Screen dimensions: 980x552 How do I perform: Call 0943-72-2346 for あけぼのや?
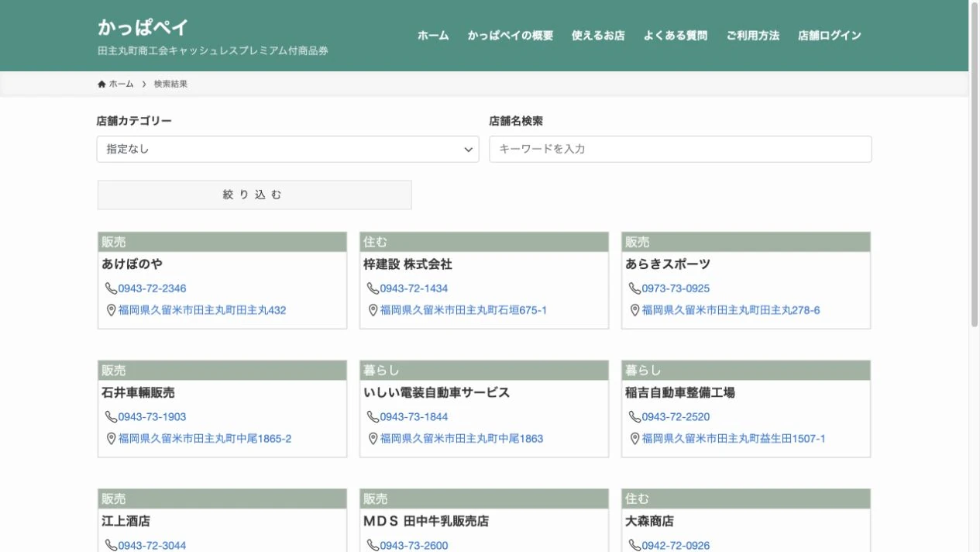(x=152, y=288)
